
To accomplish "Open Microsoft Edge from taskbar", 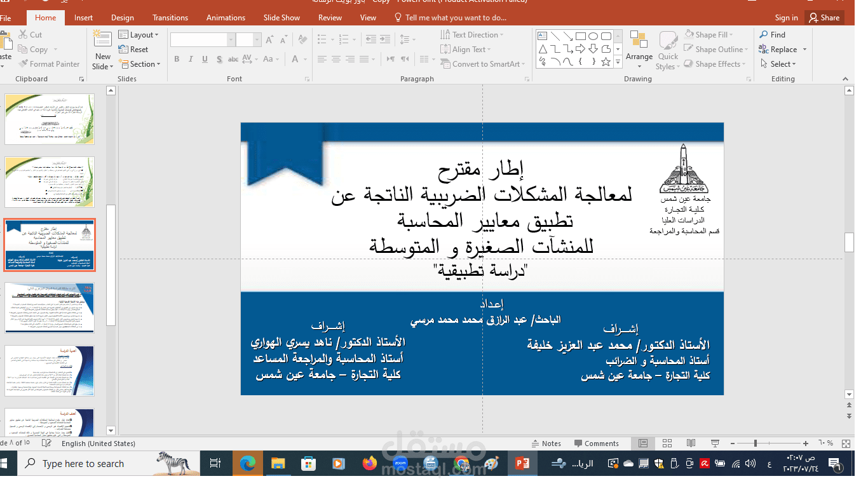I will [x=247, y=464].
